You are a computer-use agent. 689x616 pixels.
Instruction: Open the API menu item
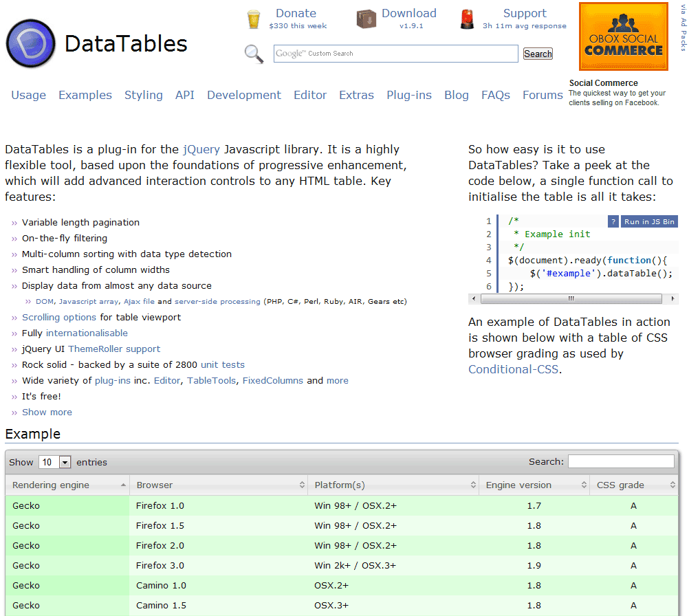pos(184,96)
